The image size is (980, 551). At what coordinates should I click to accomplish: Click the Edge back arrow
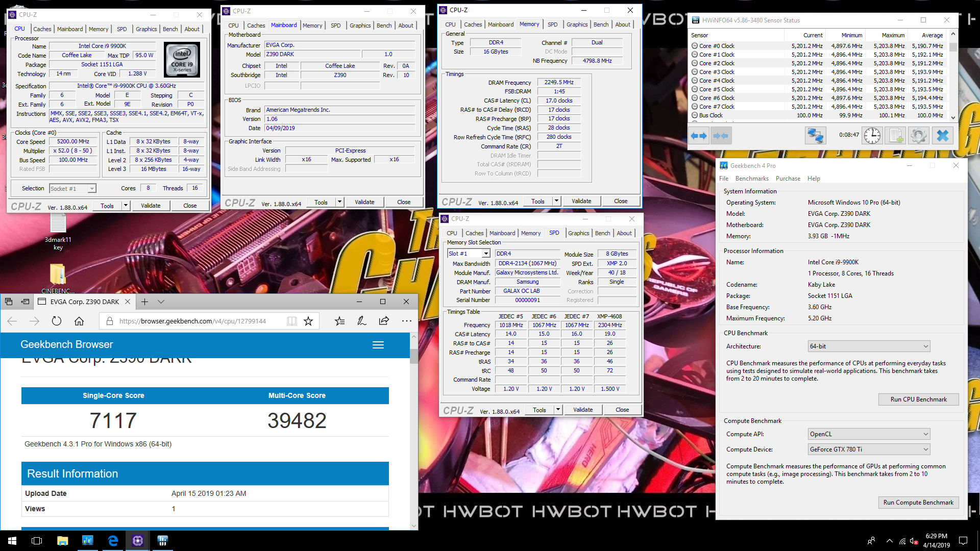pyautogui.click(x=13, y=321)
